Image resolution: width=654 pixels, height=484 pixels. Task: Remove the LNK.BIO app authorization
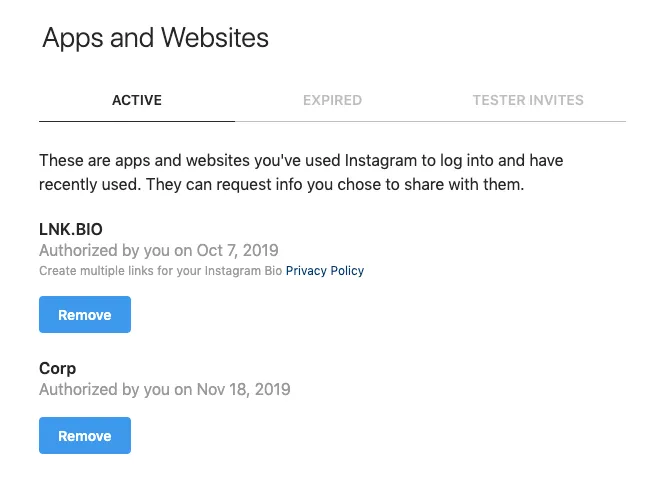click(x=85, y=315)
